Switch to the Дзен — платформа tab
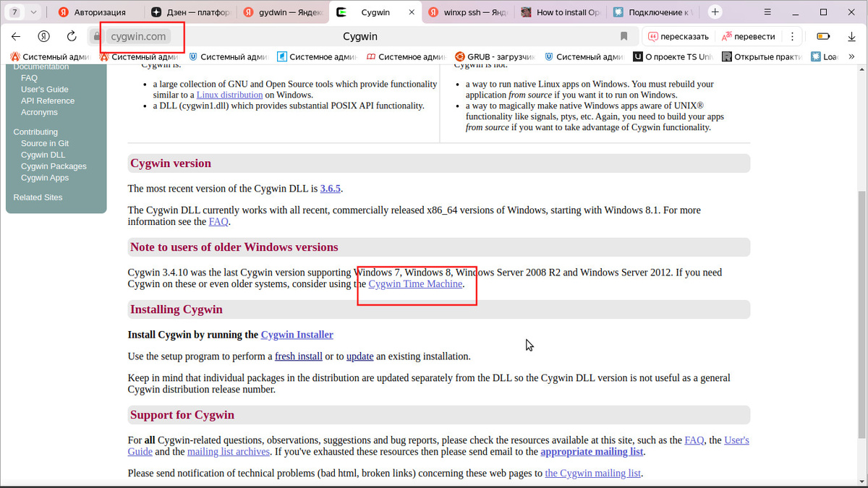Viewport: 868px width, 488px height. (x=190, y=12)
